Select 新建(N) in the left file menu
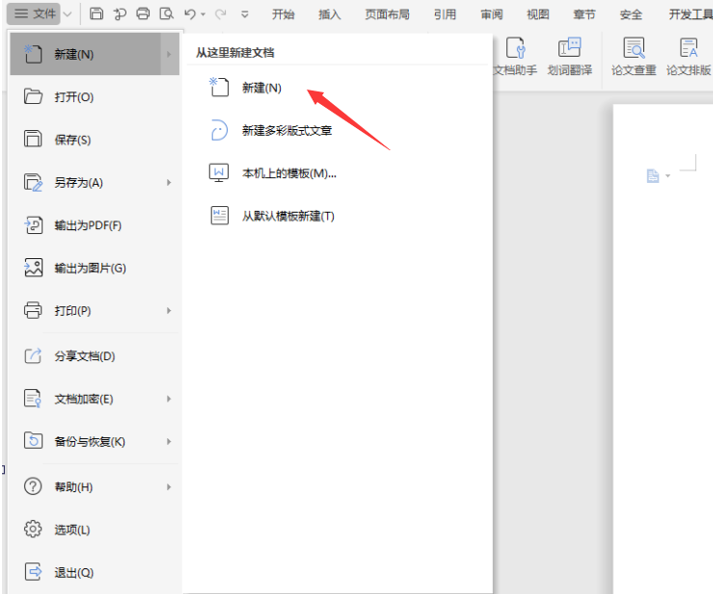713x594 pixels. pos(95,54)
